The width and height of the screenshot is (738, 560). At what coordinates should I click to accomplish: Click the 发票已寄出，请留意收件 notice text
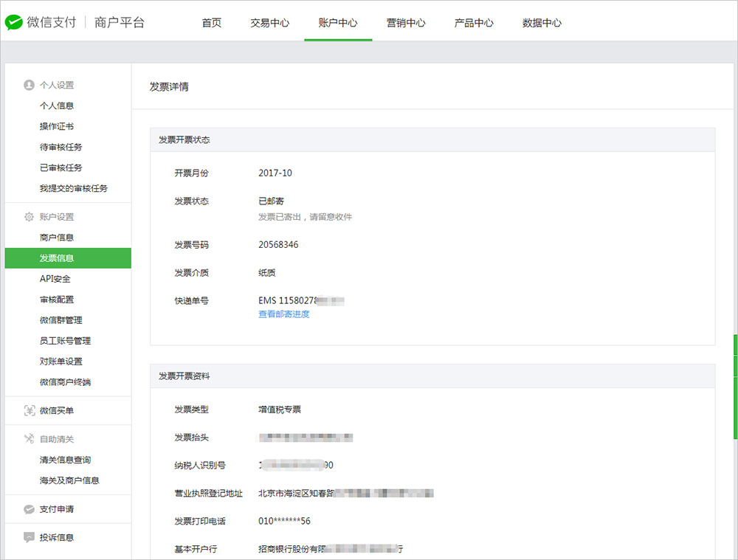point(305,217)
